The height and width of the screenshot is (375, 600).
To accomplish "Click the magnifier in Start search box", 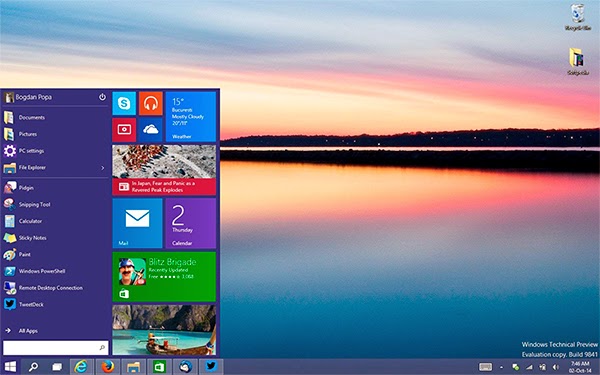I will click(x=102, y=347).
